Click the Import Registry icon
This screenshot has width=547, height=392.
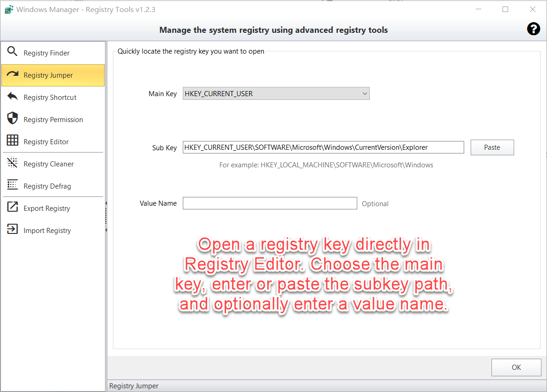click(12, 229)
